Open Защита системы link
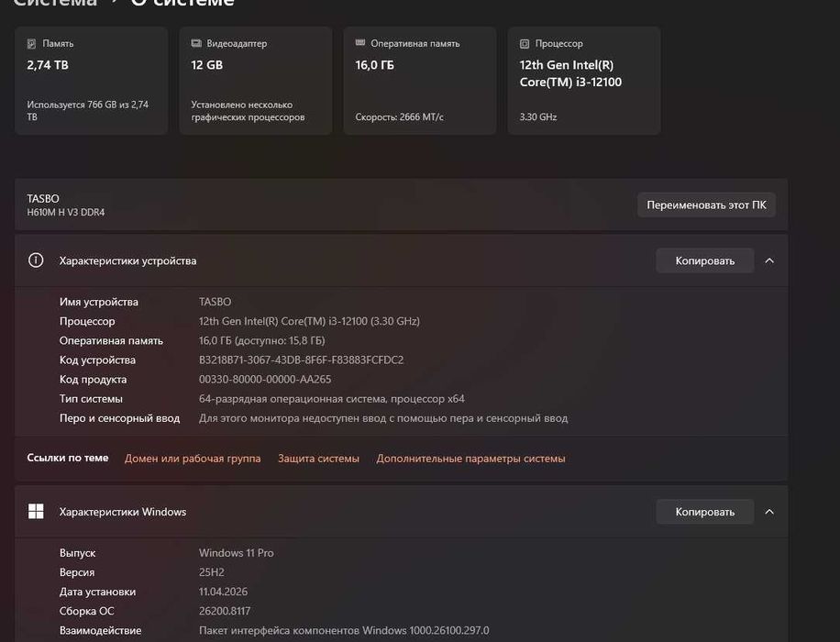Screen dimensions: 840x642 pyautogui.click(x=318, y=459)
